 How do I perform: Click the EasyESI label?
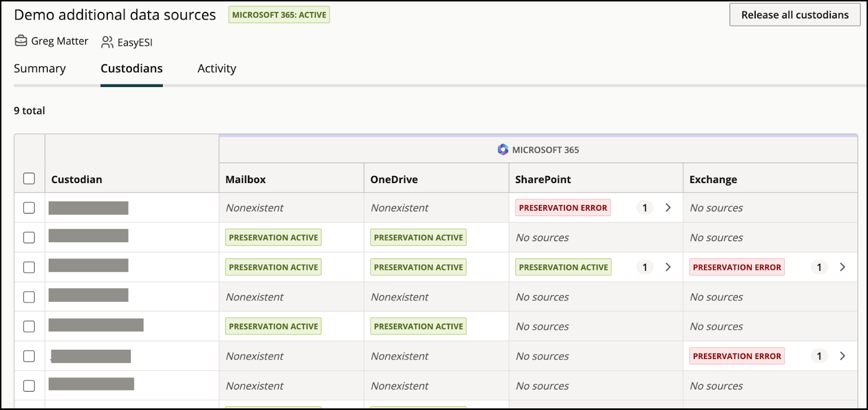coord(135,42)
